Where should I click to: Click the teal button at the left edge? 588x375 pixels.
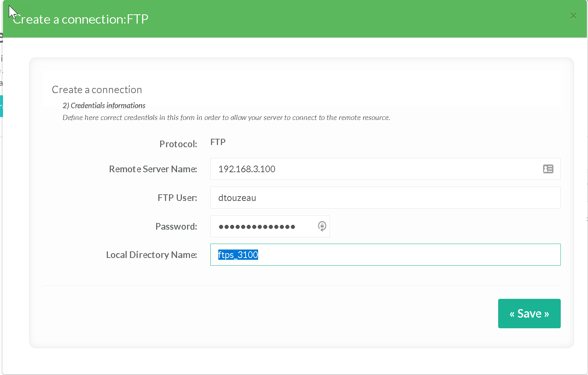[x=1, y=106]
